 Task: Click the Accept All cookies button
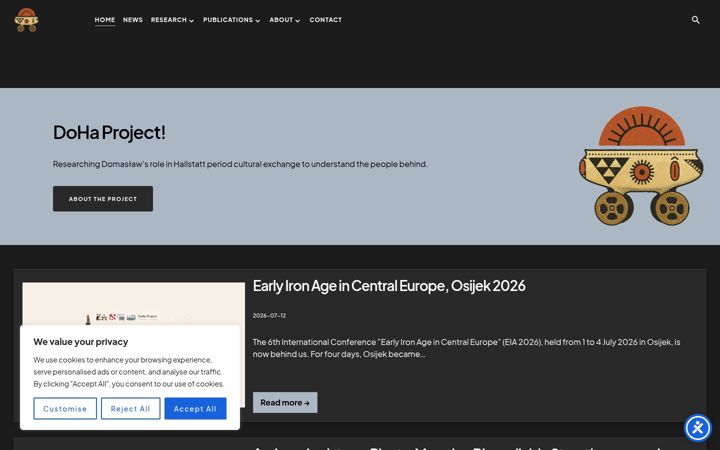[x=195, y=408]
